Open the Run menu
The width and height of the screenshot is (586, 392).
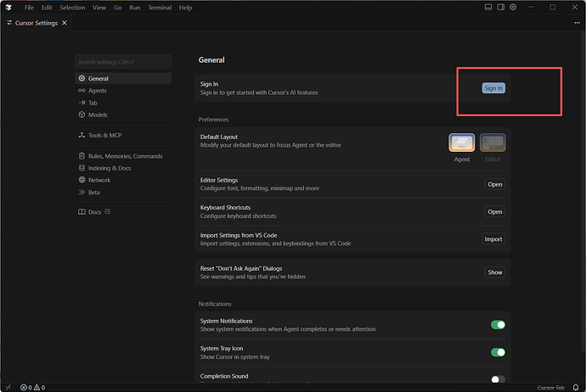(134, 8)
